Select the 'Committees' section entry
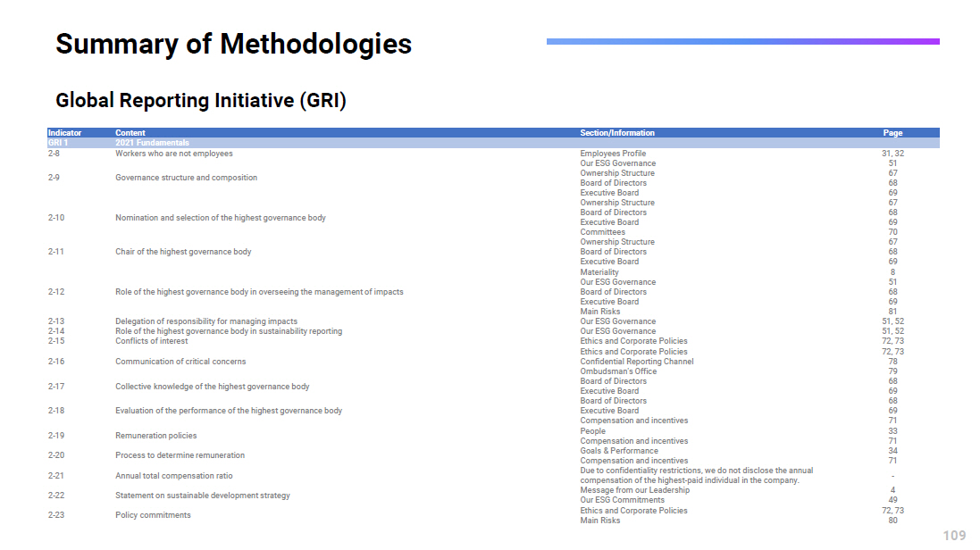980x550 pixels. pyautogui.click(x=602, y=232)
